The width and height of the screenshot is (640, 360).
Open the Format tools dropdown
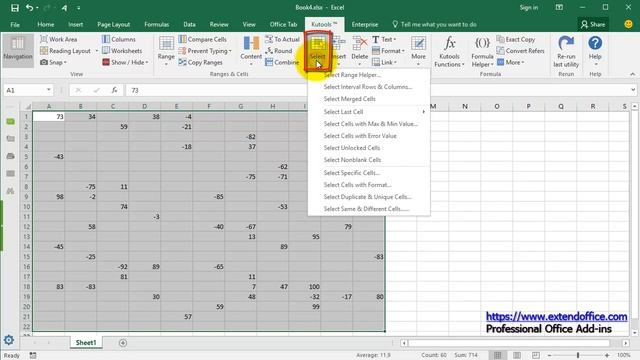click(388, 51)
